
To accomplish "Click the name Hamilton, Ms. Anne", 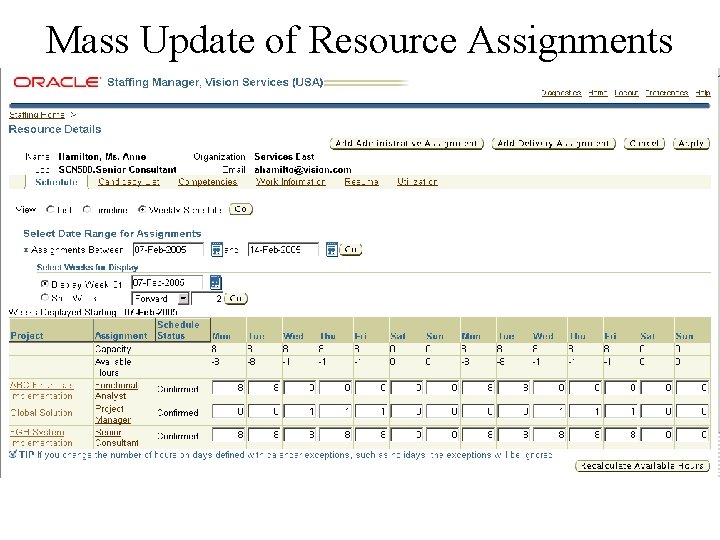I will [x=102, y=157].
